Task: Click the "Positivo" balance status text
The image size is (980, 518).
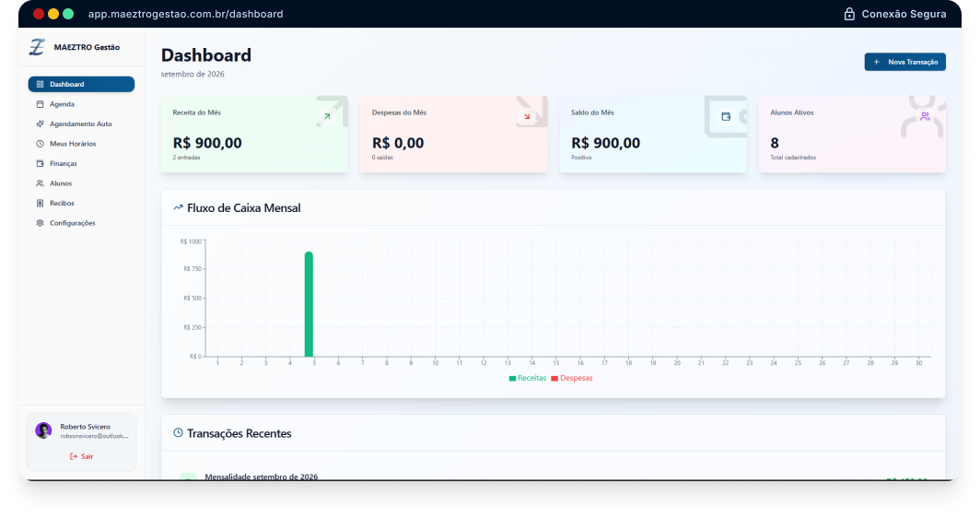Action: tap(581, 158)
